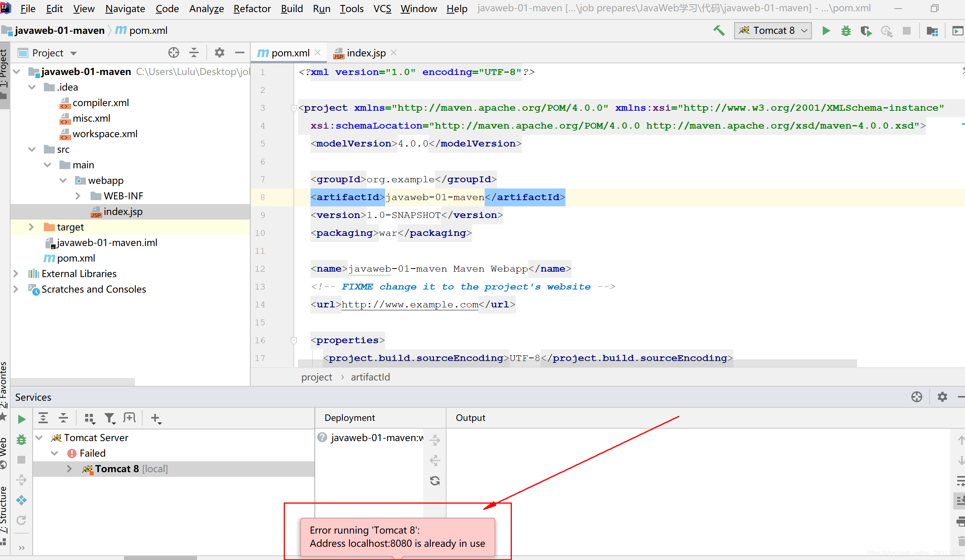Click the add service plus icon
This screenshot has height=560, width=965.
155,418
